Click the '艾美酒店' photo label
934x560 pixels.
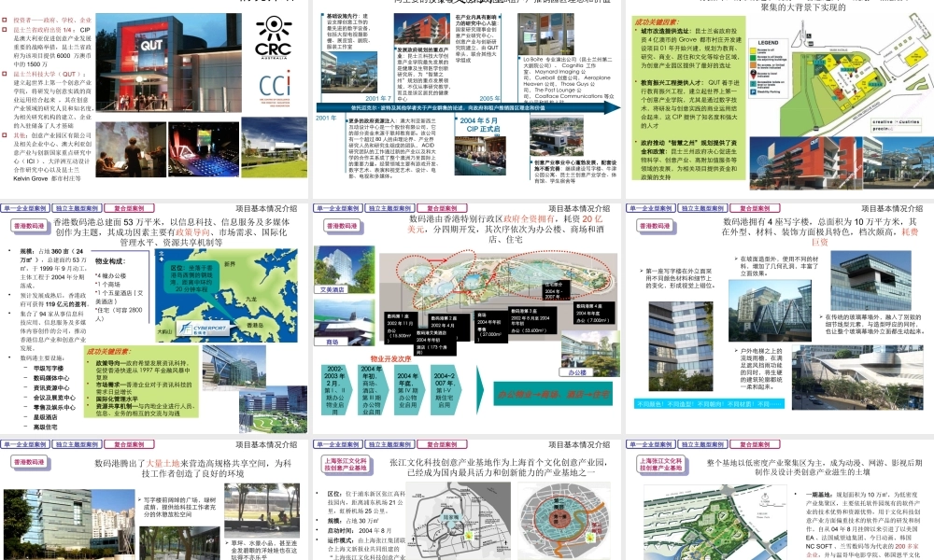[333, 289]
